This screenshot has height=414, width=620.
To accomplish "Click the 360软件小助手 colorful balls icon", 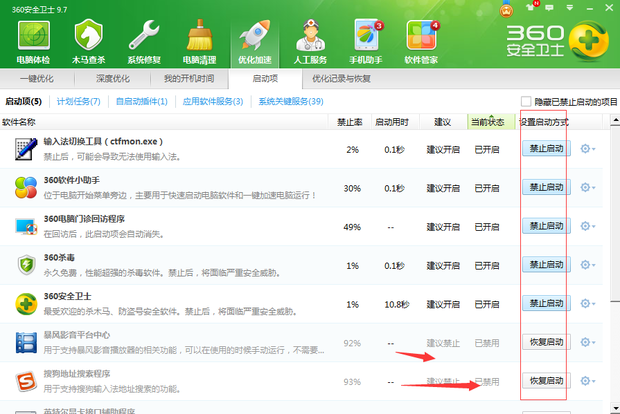I will [x=26, y=187].
